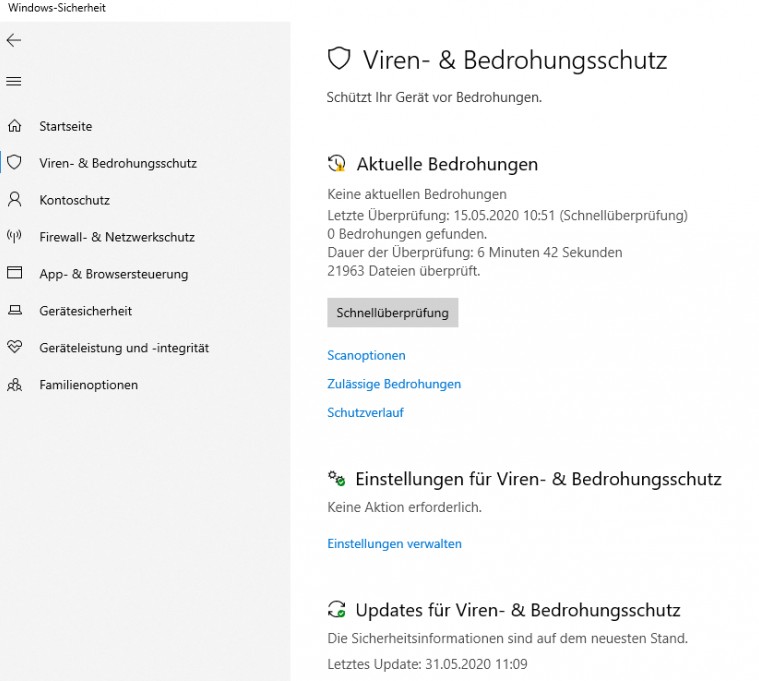Select Kontoschutz menu entry
This screenshot has height=681, width=759.
click(74, 200)
